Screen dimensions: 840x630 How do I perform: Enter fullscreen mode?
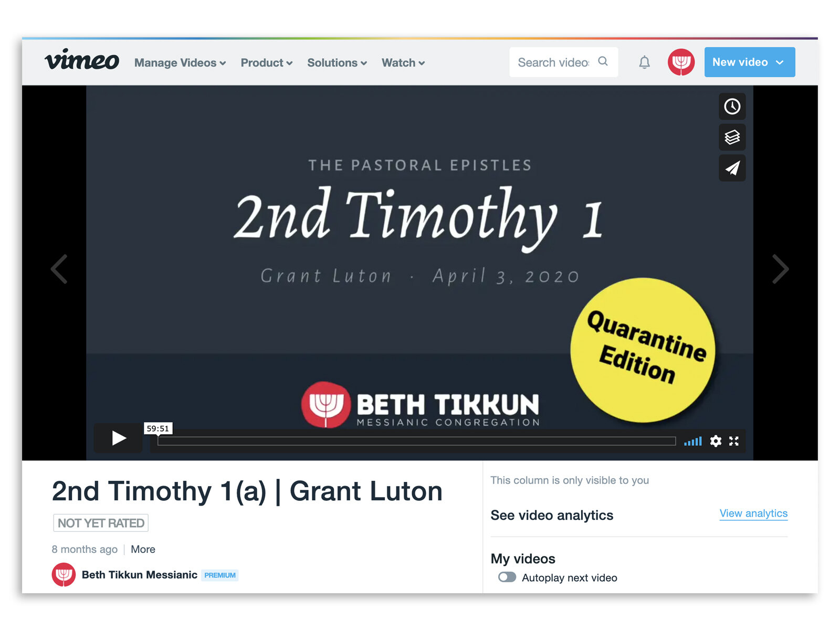[x=734, y=441]
